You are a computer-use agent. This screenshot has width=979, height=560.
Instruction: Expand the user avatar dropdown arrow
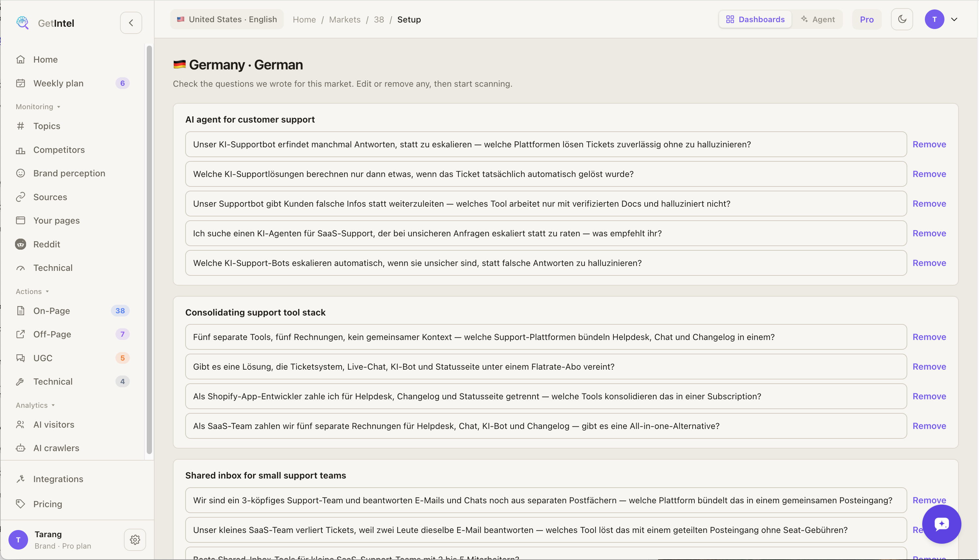point(954,19)
